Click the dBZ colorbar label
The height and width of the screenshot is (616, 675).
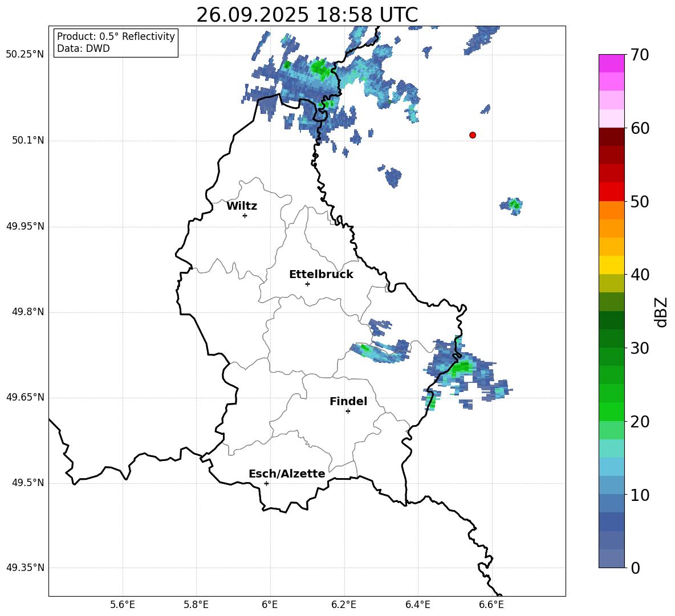click(661, 312)
